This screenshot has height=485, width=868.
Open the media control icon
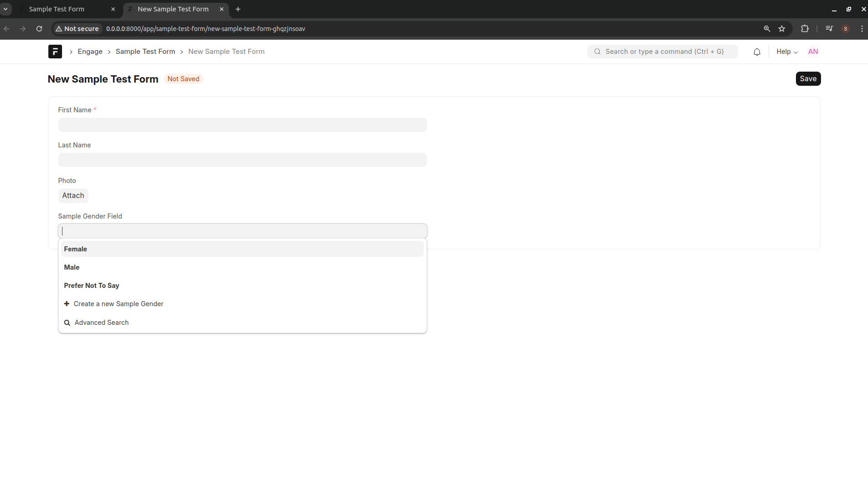(x=829, y=29)
